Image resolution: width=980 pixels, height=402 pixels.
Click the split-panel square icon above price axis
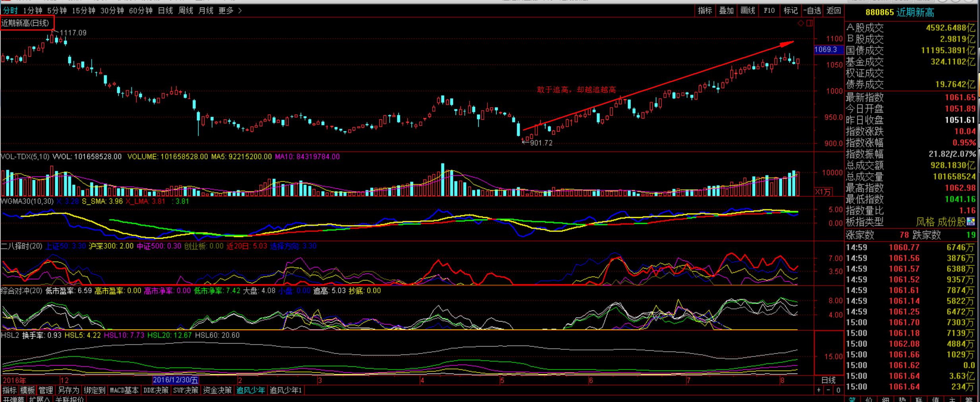(810, 23)
